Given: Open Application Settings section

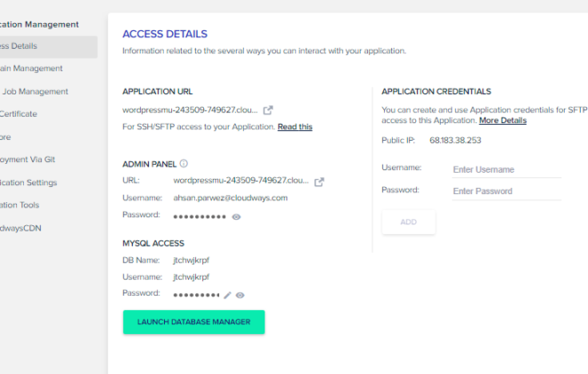Looking at the screenshot, I should point(29,183).
